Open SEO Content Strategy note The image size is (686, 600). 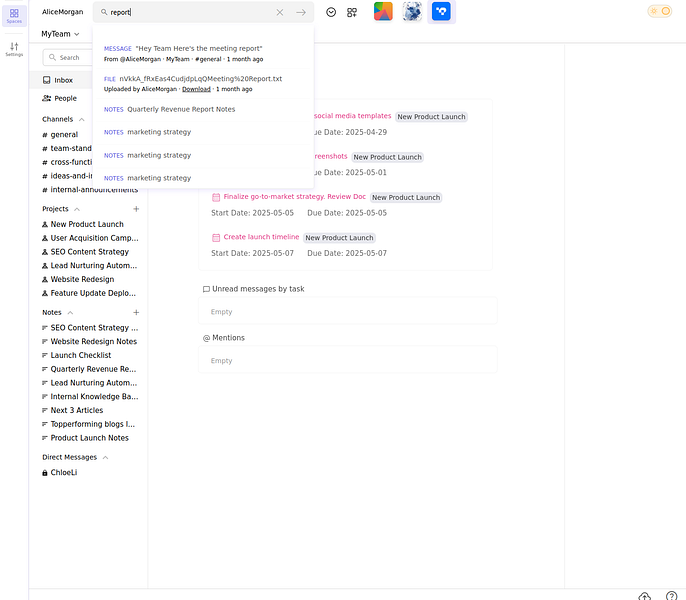point(90,328)
